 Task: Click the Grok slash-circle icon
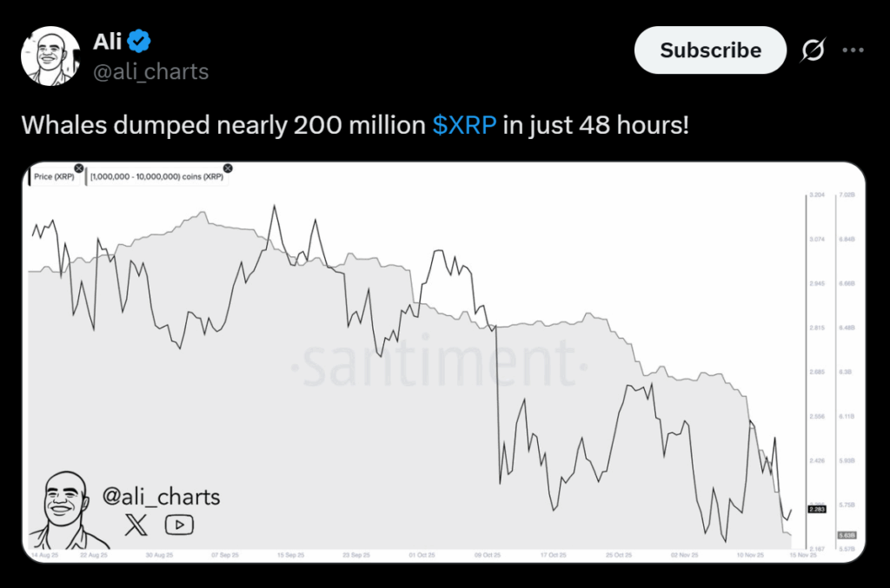[x=813, y=51]
